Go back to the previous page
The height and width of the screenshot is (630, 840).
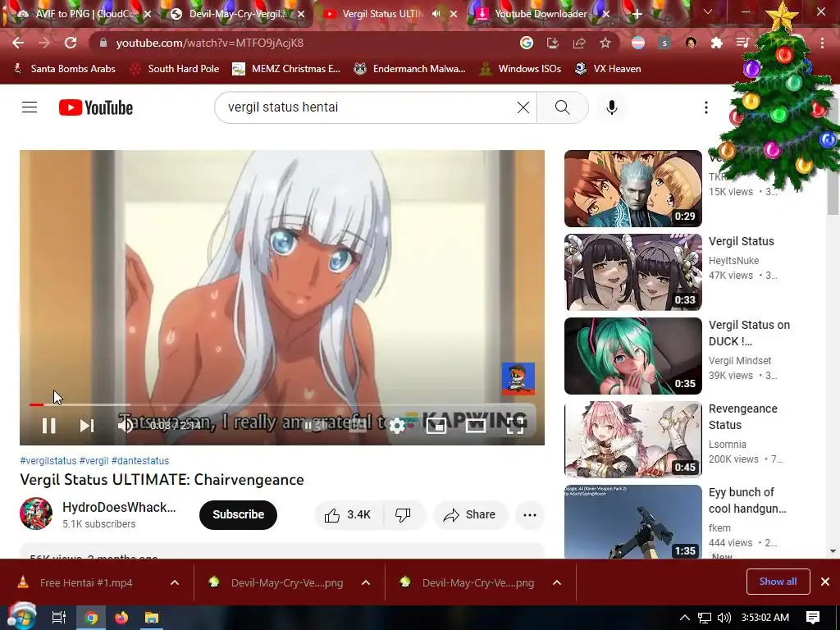point(18,43)
